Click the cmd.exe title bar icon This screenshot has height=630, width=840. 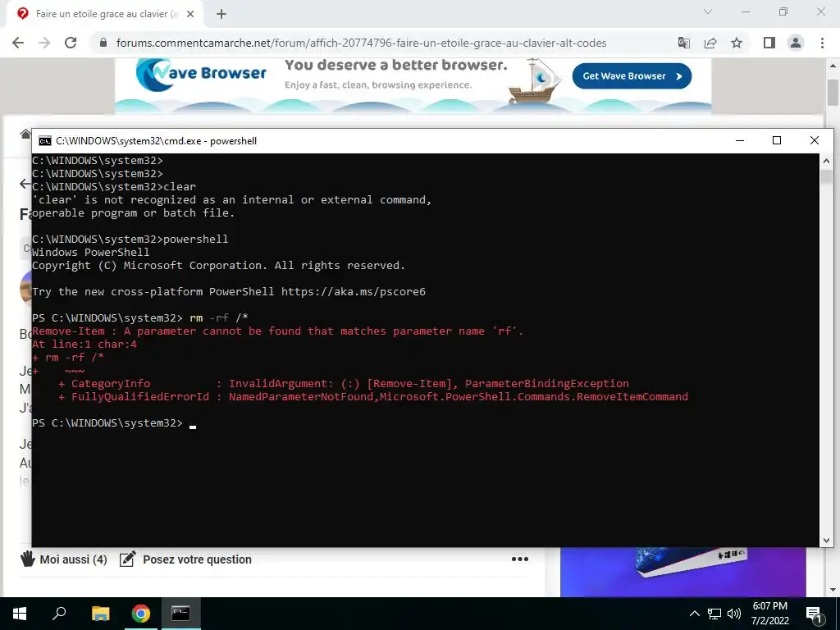point(45,141)
